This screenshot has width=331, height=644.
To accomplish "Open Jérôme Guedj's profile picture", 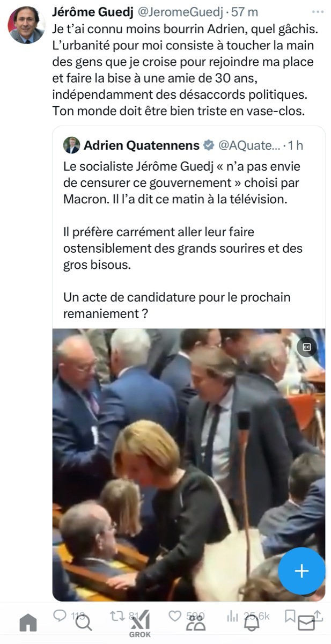I will [26, 25].
